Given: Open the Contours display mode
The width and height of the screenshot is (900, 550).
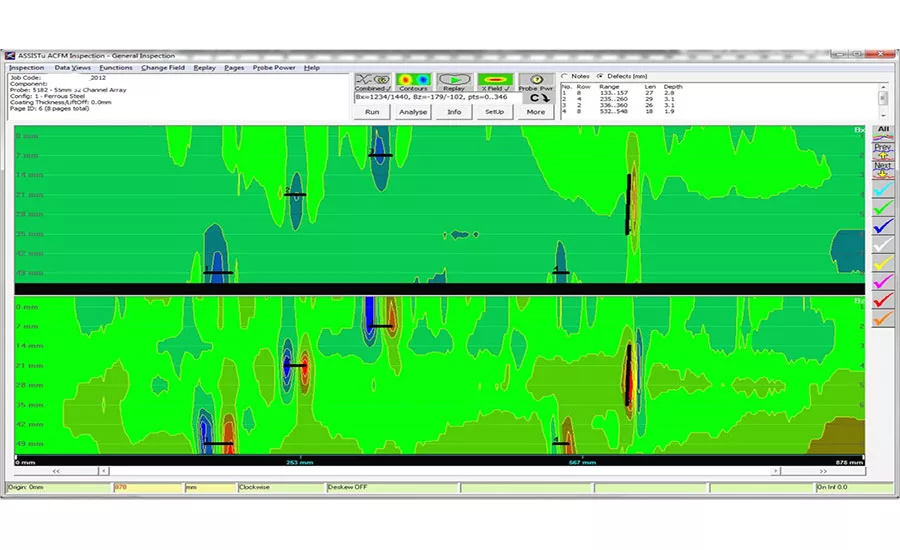Looking at the screenshot, I should pyautogui.click(x=413, y=82).
